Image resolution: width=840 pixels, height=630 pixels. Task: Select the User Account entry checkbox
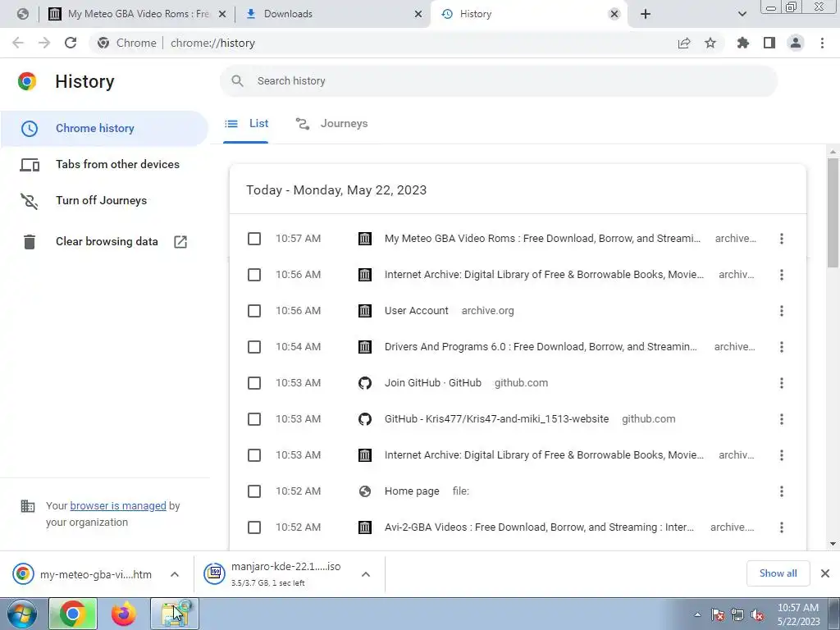pyautogui.click(x=254, y=311)
